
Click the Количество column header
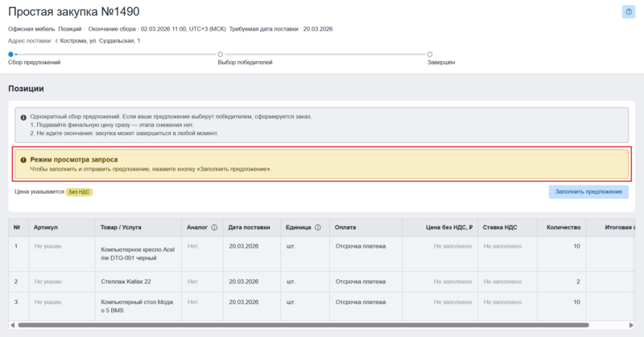[x=563, y=228]
